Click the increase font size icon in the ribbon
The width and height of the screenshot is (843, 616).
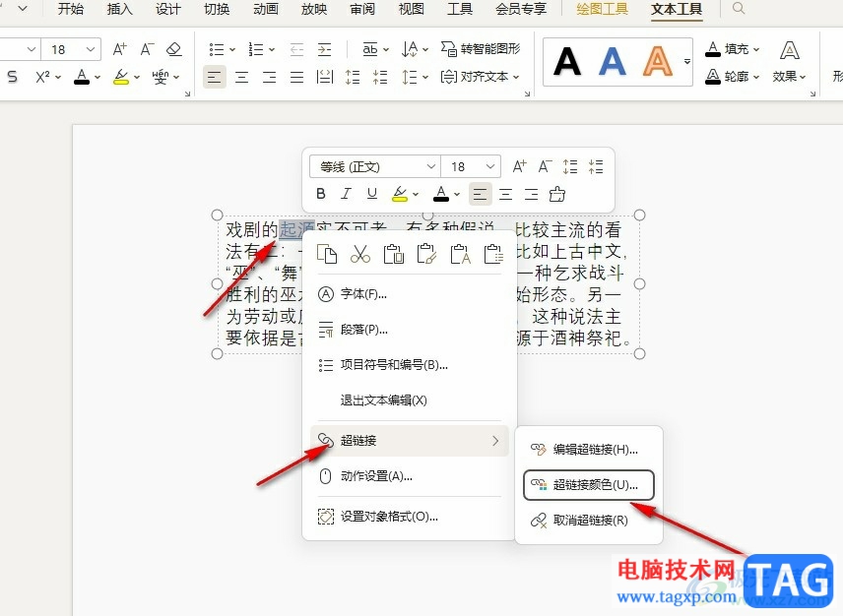120,49
